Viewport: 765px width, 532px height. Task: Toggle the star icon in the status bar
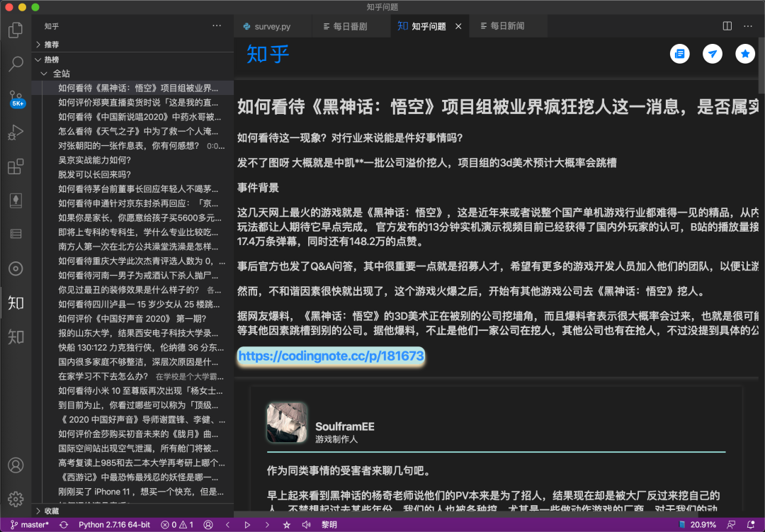point(286,524)
